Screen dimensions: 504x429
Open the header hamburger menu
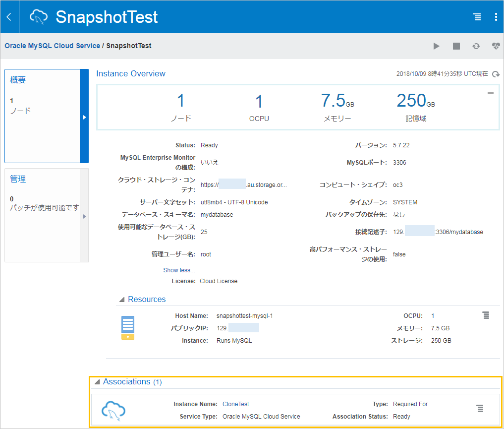(x=477, y=17)
